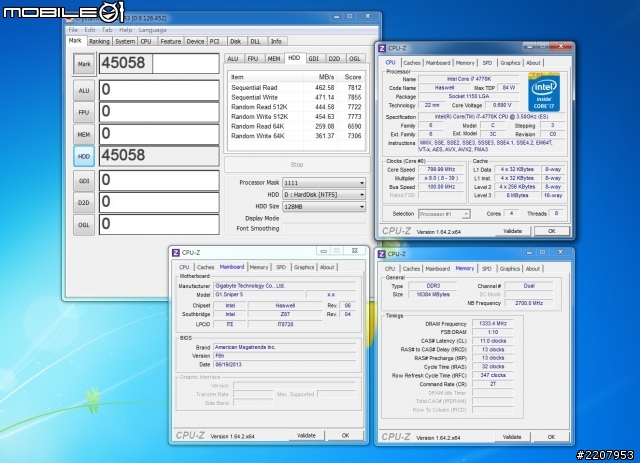Run the MEM benchmark button
This screenshot has width=640, height=463.
84,134
